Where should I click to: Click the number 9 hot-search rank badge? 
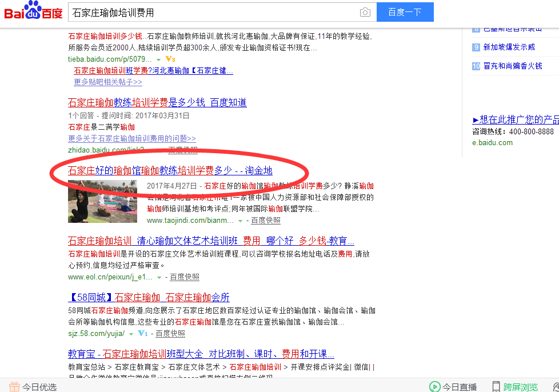[x=476, y=47]
